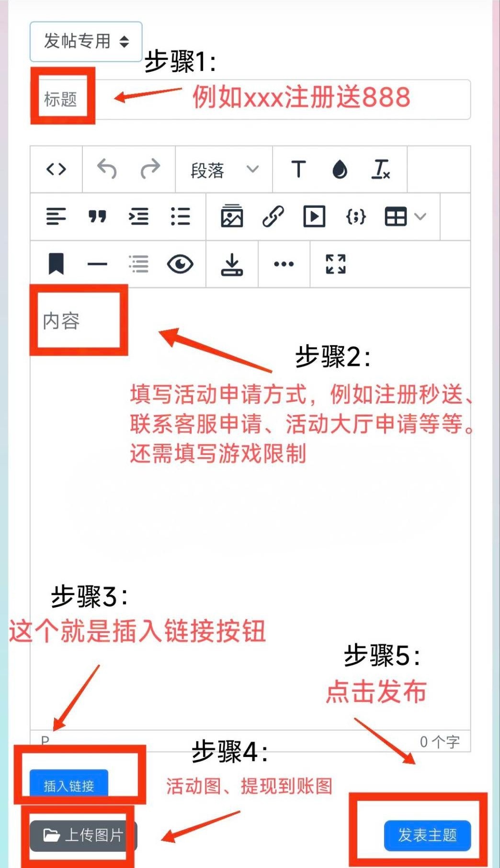Screen dimensions: 500x868
Task: Add a hyperlink with chain icon
Action: coord(273,216)
